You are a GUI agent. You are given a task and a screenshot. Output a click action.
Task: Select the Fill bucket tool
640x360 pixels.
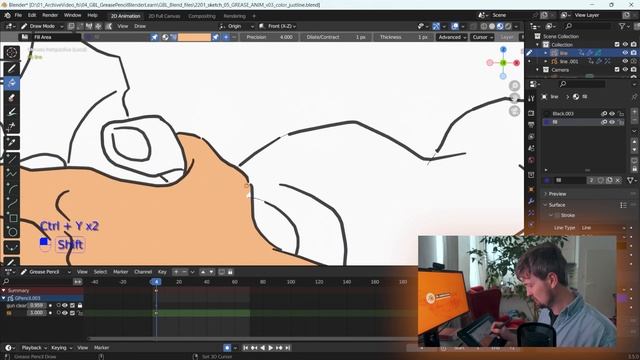(11, 83)
